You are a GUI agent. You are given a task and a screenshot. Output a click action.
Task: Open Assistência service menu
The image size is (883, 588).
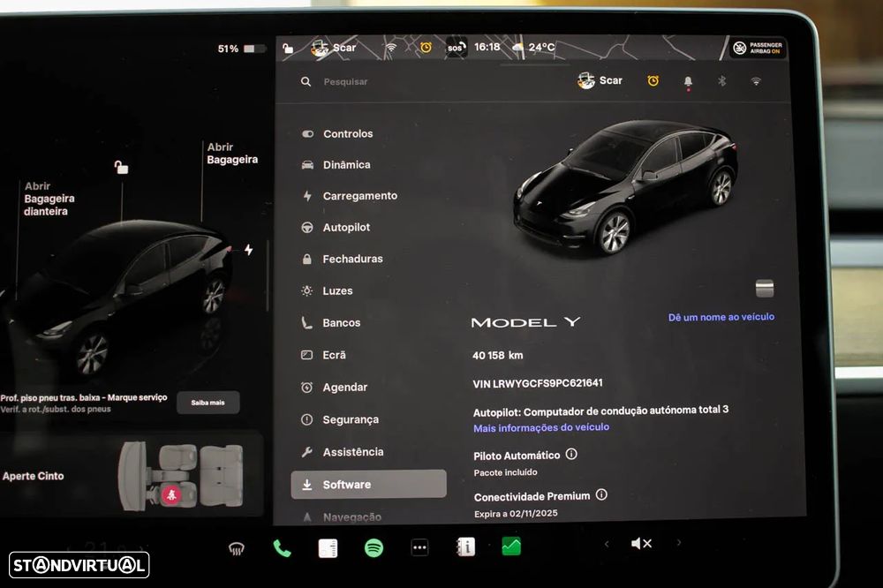click(x=343, y=452)
